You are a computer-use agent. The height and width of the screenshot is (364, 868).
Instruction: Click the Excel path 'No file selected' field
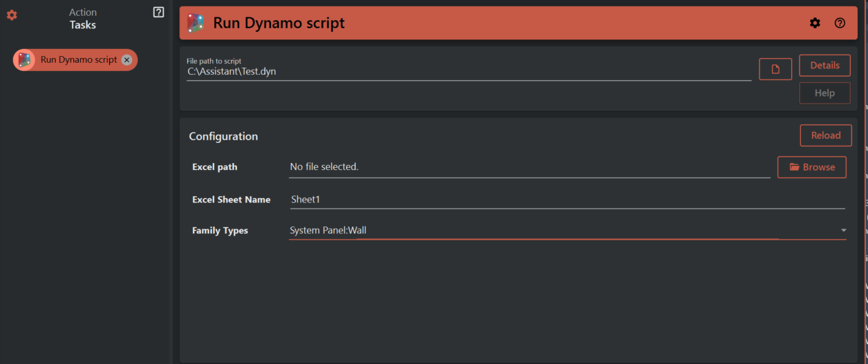click(x=529, y=167)
